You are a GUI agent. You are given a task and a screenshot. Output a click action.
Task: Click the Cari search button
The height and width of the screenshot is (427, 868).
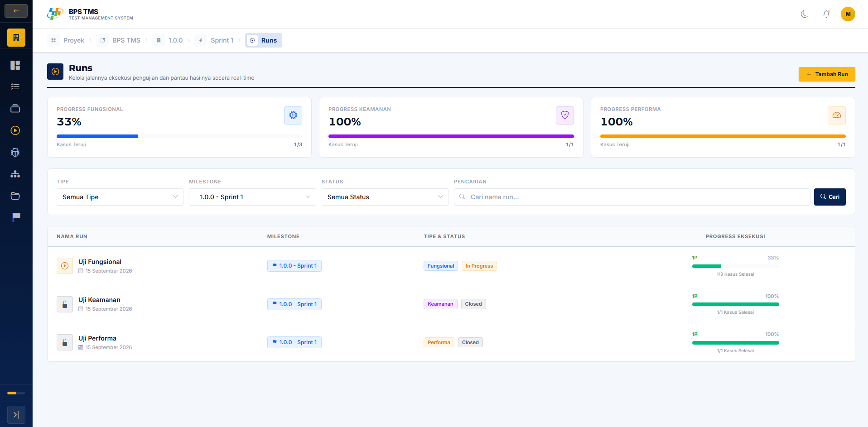[x=830, y=197]
